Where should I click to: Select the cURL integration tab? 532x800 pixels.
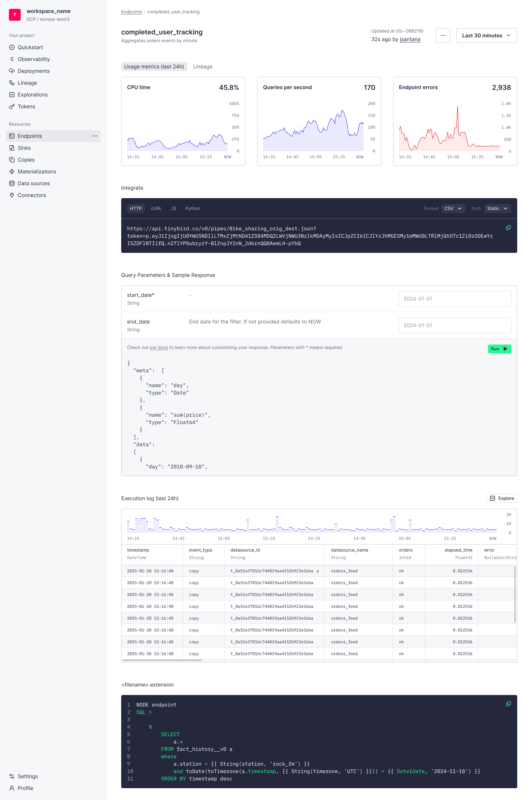(x=156, y=208)
